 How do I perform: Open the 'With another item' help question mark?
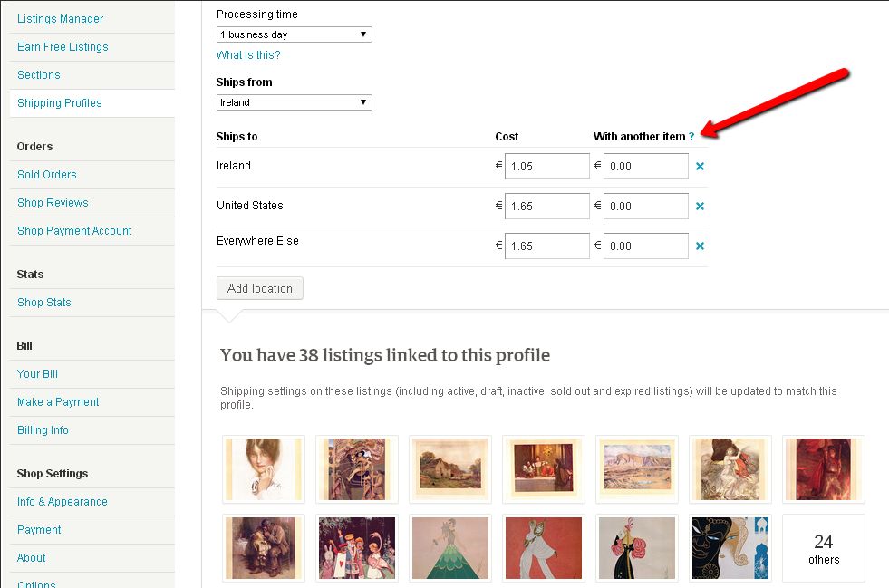tap(691, 137)
